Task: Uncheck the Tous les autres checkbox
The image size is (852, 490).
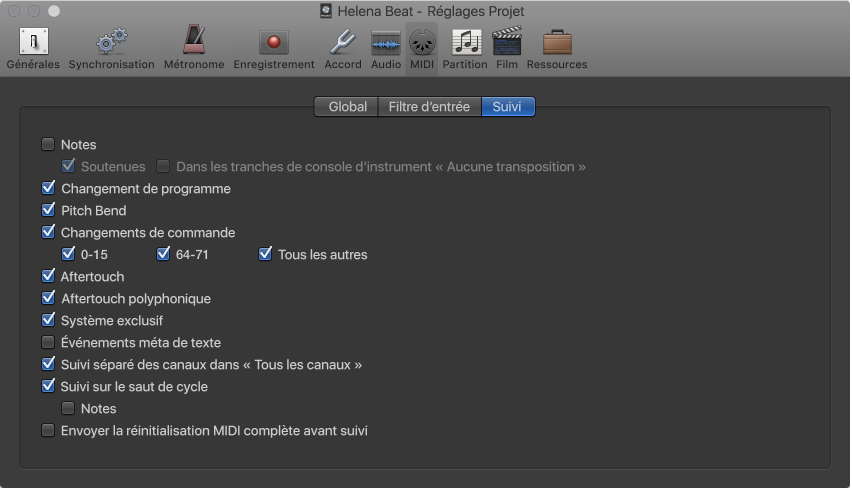Action: [x=265, y=254]
